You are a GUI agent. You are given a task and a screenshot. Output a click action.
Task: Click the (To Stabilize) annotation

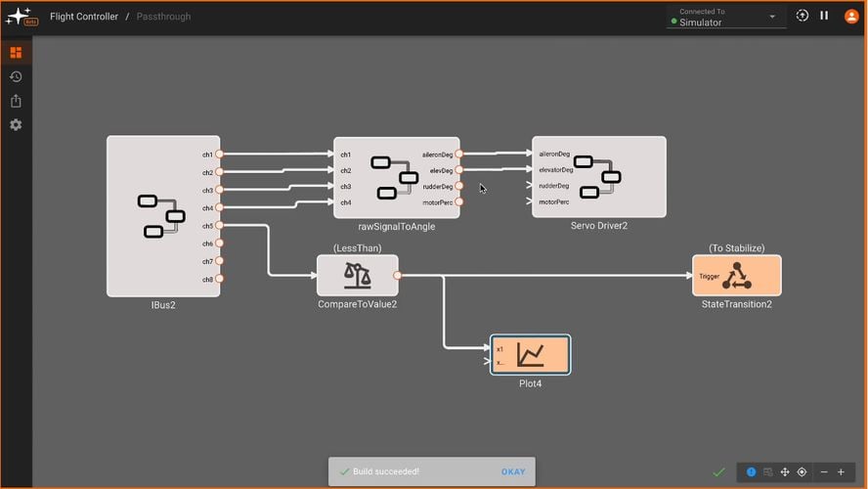coord(737,248)
